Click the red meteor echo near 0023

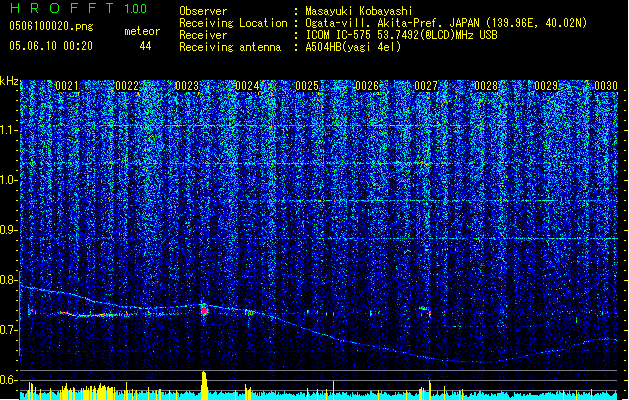204,310
